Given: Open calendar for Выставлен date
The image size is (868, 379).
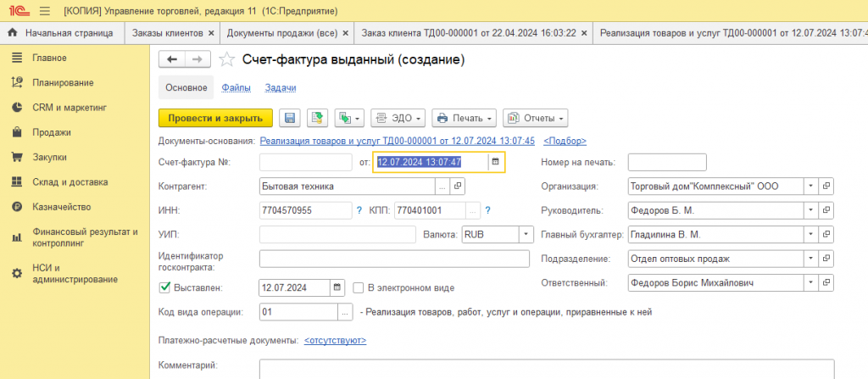Looking at the screenshot, I should (337, 287).
